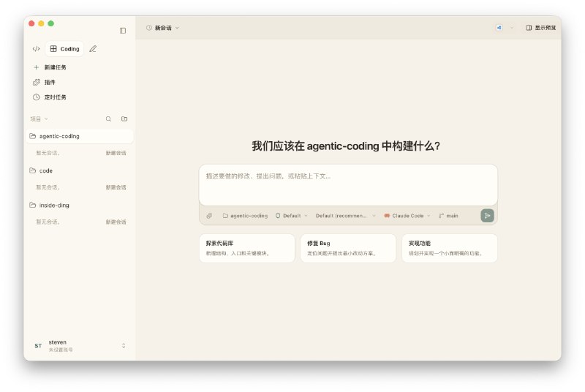Click 暂无会话 text under agentic-coding

click(x=48, y=153)
